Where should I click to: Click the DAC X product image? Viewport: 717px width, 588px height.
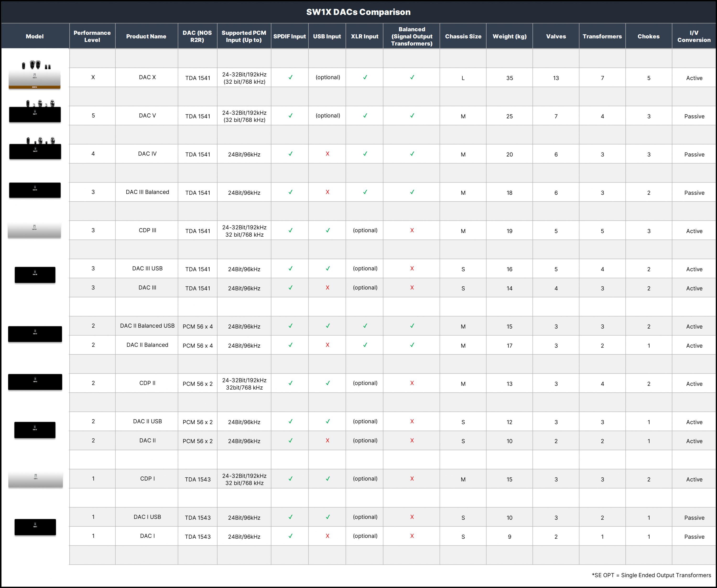pyautogui.click(x=35, y=75)
